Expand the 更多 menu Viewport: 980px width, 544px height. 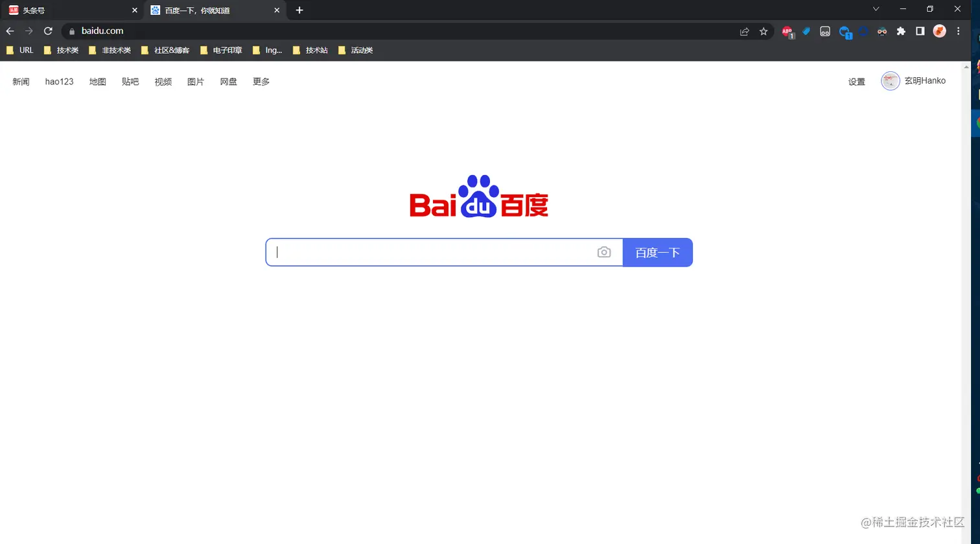[261, 82]
